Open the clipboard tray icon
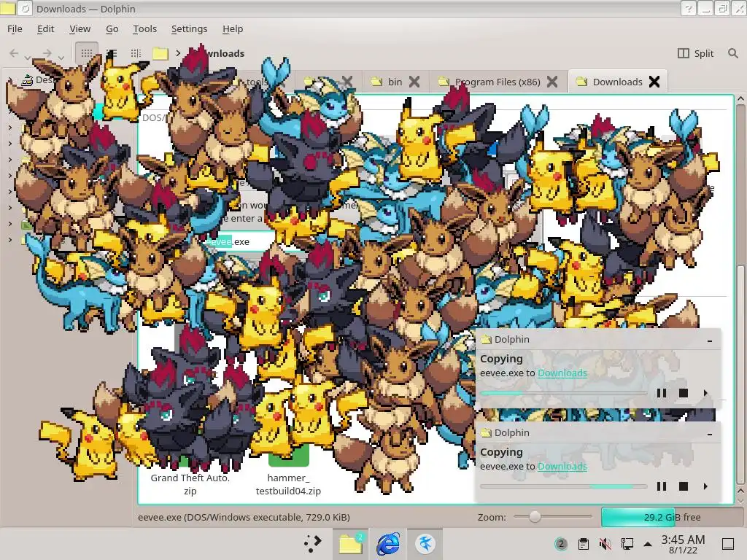 tap(583, 544)
